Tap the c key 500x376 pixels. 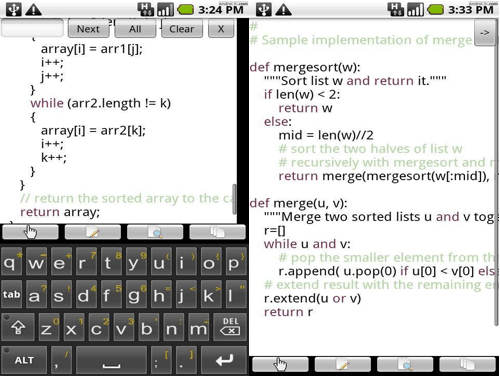[99, 327]
